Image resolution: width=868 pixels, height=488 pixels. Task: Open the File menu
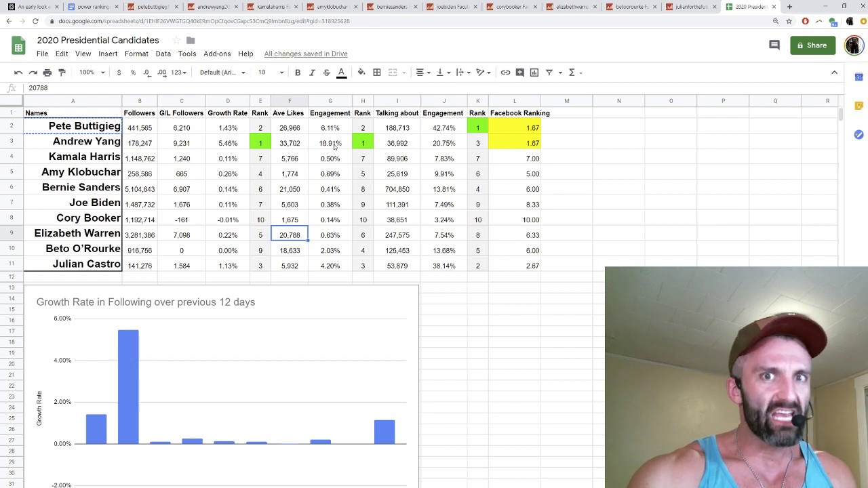click(x=42, y=54)
